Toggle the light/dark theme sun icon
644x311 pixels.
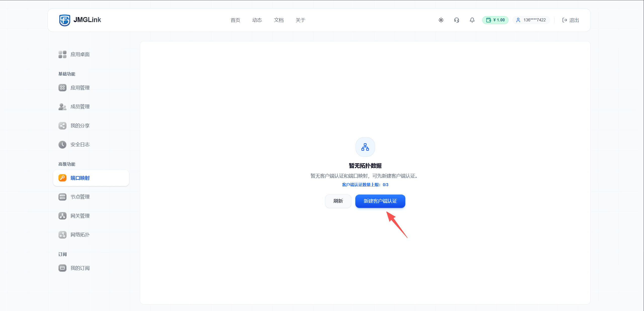(441, 20)
